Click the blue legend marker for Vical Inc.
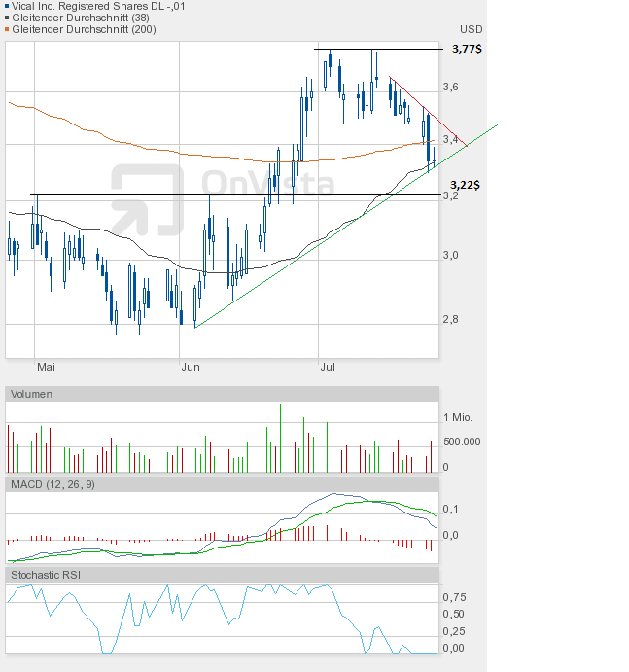Image resolution: width=629 pixels, height=672 pixels. [x=7, y=7]
